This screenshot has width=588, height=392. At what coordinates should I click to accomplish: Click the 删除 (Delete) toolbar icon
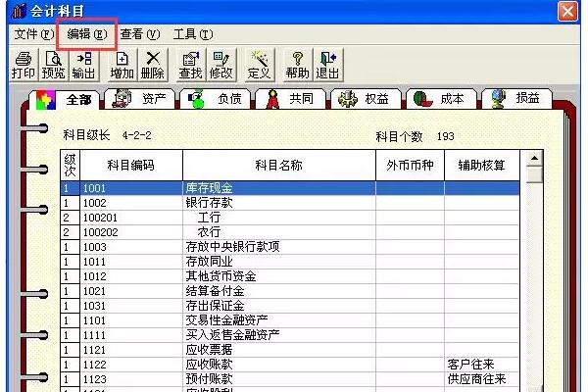[152, 65]
